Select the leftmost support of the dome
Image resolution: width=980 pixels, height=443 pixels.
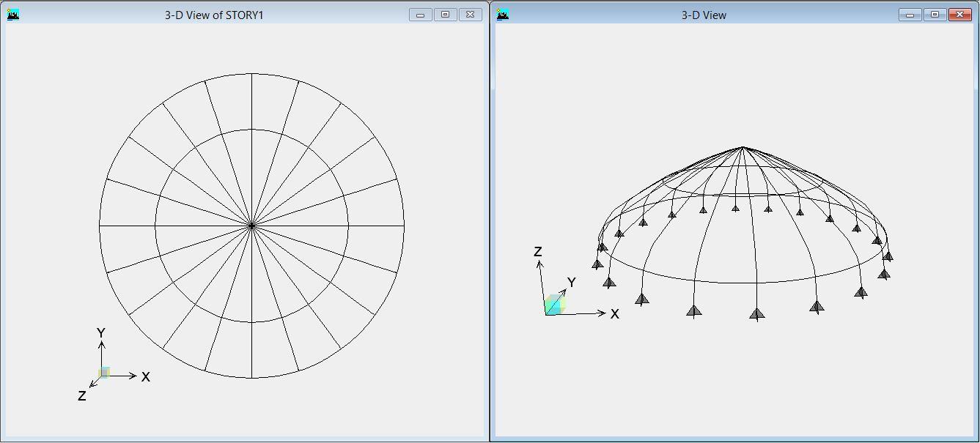(597, 264)
